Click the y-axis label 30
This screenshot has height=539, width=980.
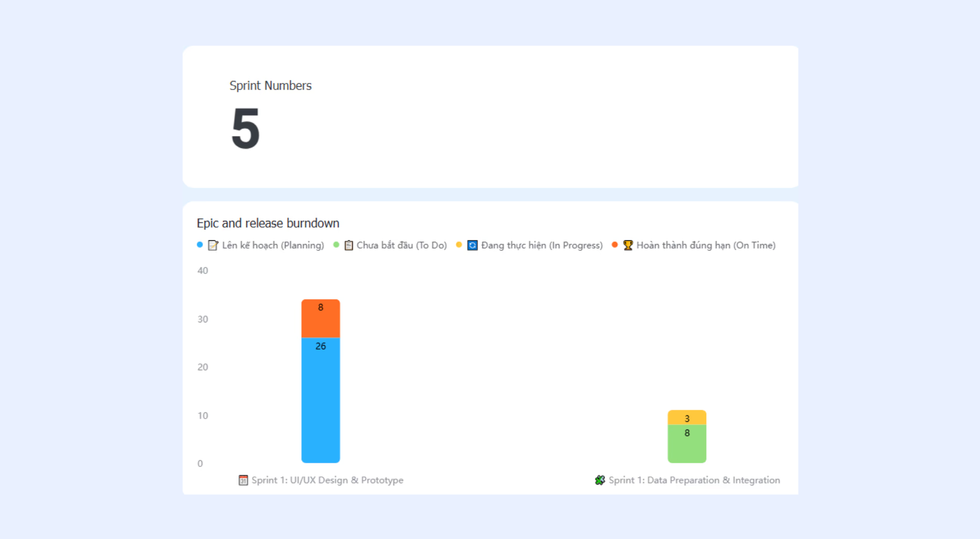click(203, 319)
